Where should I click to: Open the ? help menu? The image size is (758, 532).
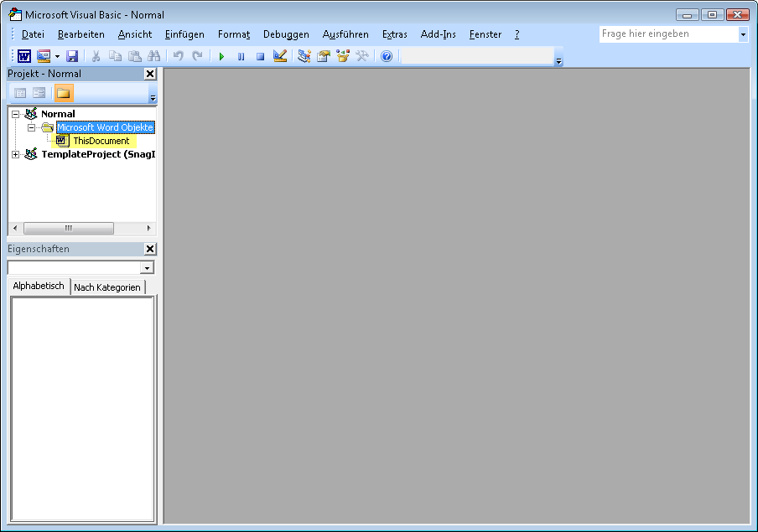[517, 34]
